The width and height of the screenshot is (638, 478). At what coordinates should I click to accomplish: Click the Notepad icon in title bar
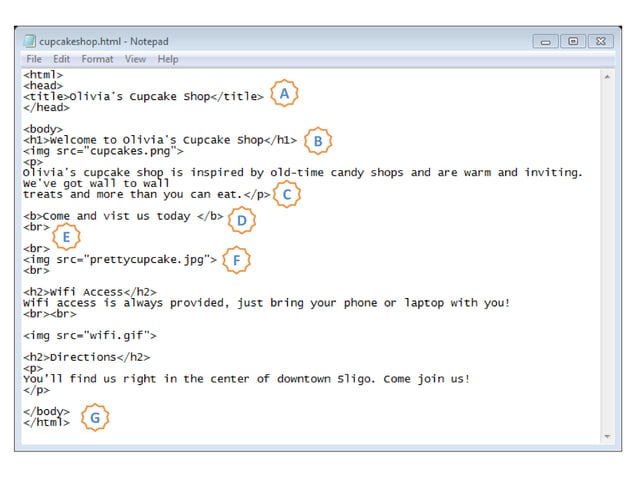(30, 41)
